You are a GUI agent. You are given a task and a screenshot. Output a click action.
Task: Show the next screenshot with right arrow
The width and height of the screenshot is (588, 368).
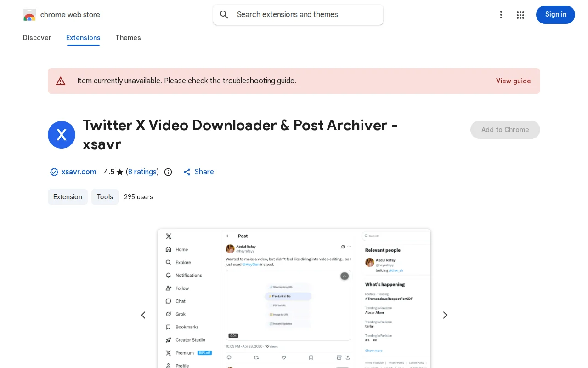[x=445, y=315]
